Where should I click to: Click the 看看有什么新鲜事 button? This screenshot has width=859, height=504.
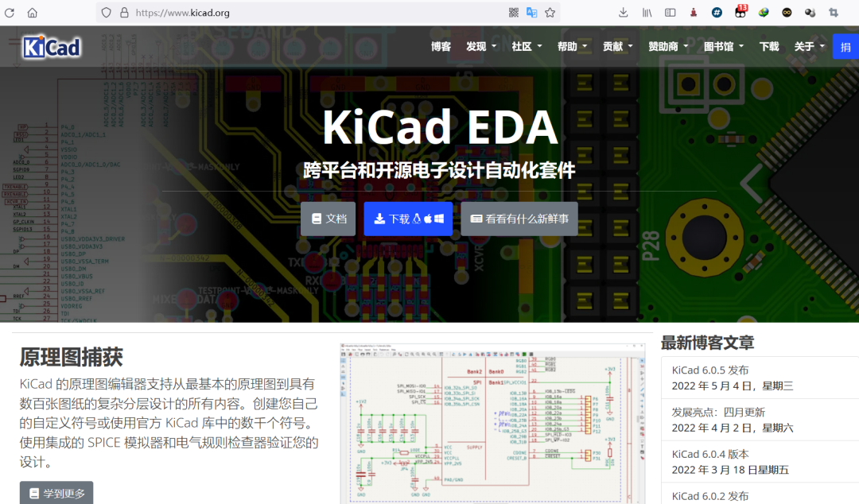click(x=519, y=219)
